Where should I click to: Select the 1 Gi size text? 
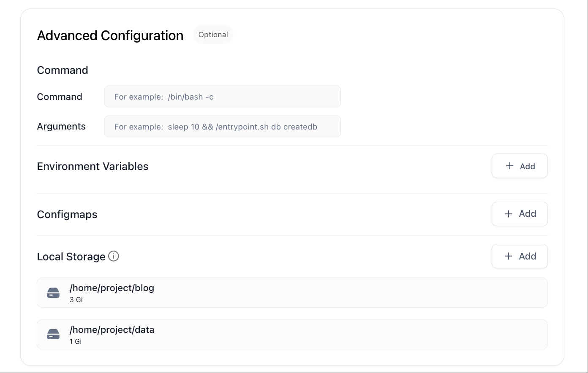[76, 341]
